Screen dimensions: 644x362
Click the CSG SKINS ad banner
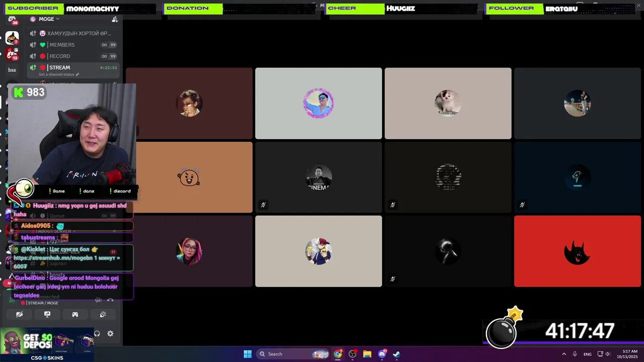coord(47,345)
